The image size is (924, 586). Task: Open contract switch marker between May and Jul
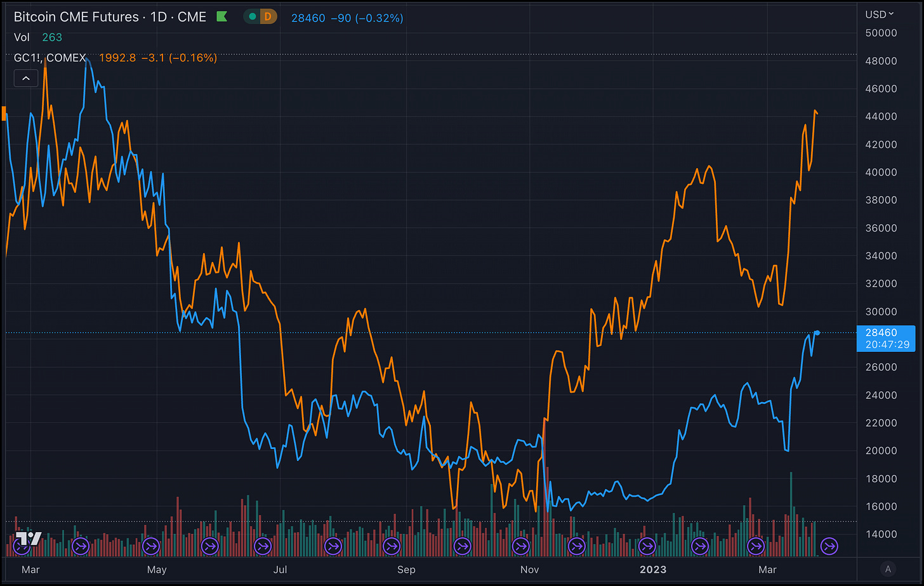[x=209, y=545]
